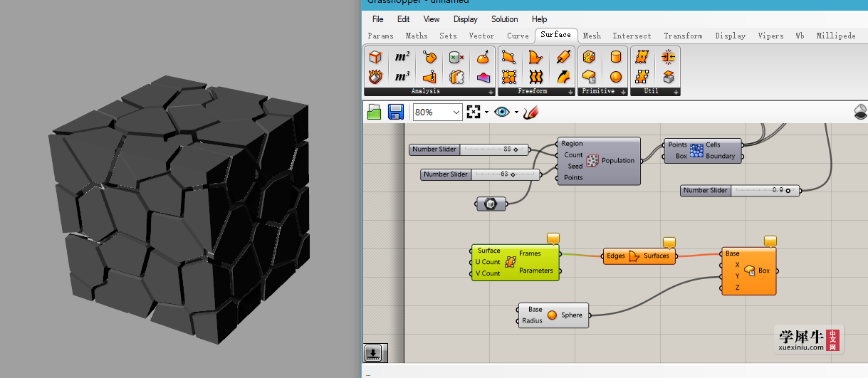Image resolution: width=868 pixels, height=378 pixels.
Task: Expand the Util panel with plus marker
Action: point(676,93)
